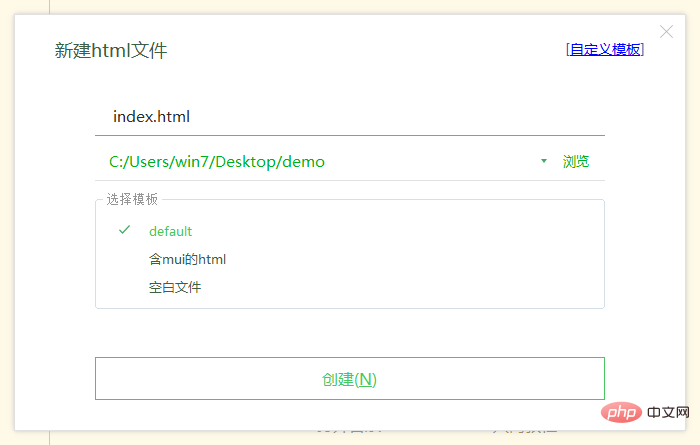Pick the 空白文件 template
Image resolution: width=700 pixels, height=445 pixels.
[175, 287]
